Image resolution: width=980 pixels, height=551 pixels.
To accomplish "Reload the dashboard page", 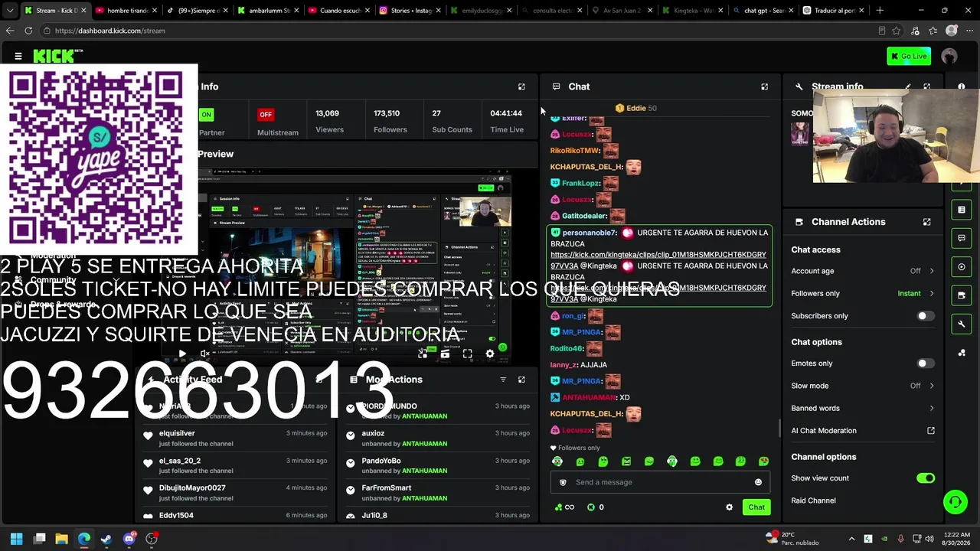I will tap(28, 31).
